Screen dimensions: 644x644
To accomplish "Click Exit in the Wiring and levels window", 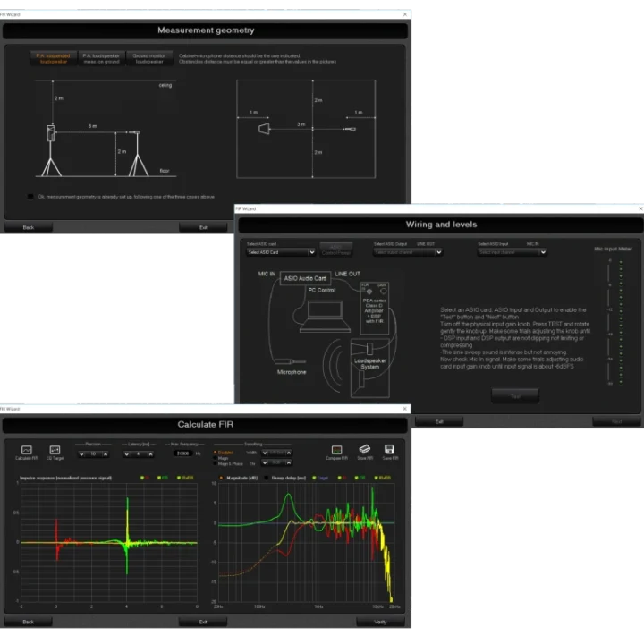I will 439,421.
